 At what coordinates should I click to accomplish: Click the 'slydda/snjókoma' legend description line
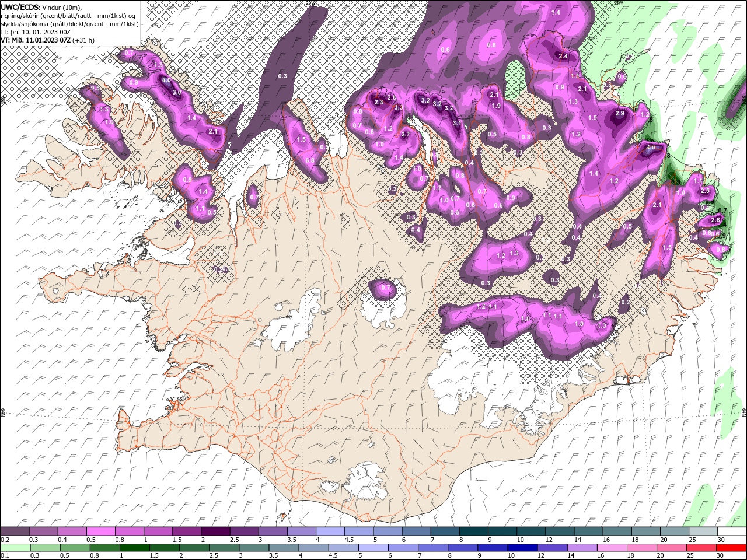[x=70, y=24]
